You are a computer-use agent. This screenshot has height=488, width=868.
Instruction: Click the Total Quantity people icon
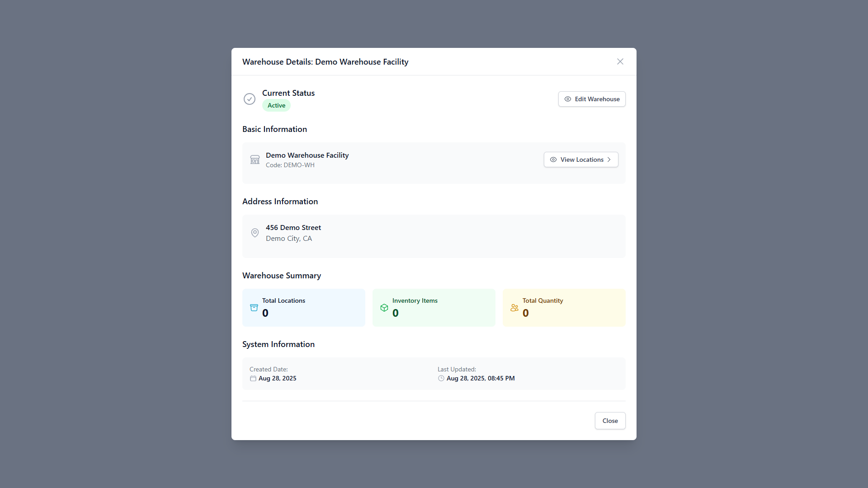click(x=514, y=308)
